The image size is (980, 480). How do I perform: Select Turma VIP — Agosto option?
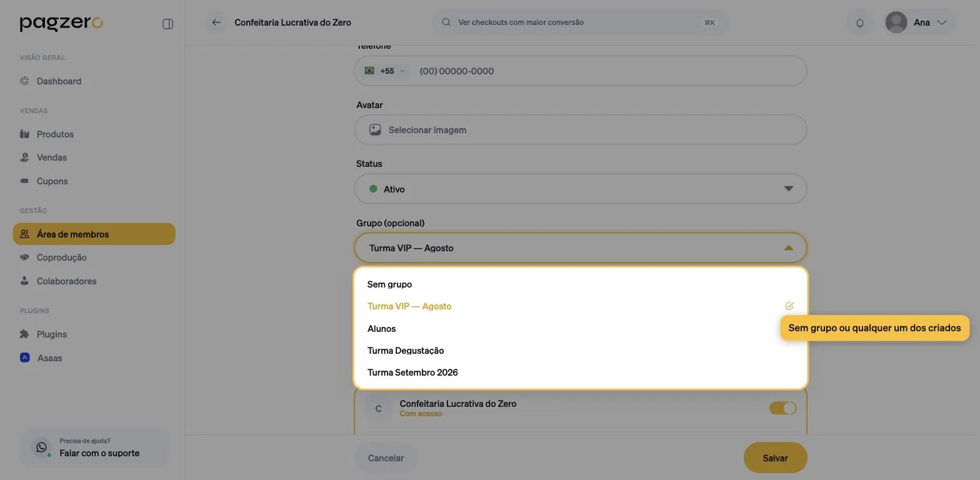(581, 306)
